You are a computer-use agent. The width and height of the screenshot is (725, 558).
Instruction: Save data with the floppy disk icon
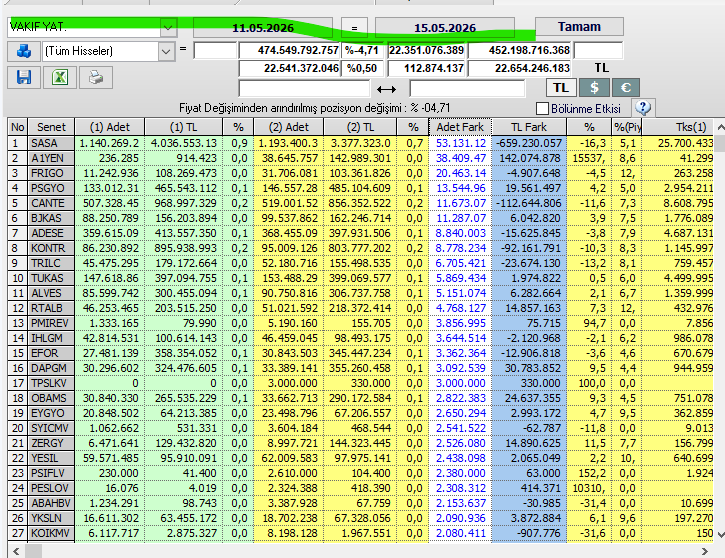coord(24,77)
